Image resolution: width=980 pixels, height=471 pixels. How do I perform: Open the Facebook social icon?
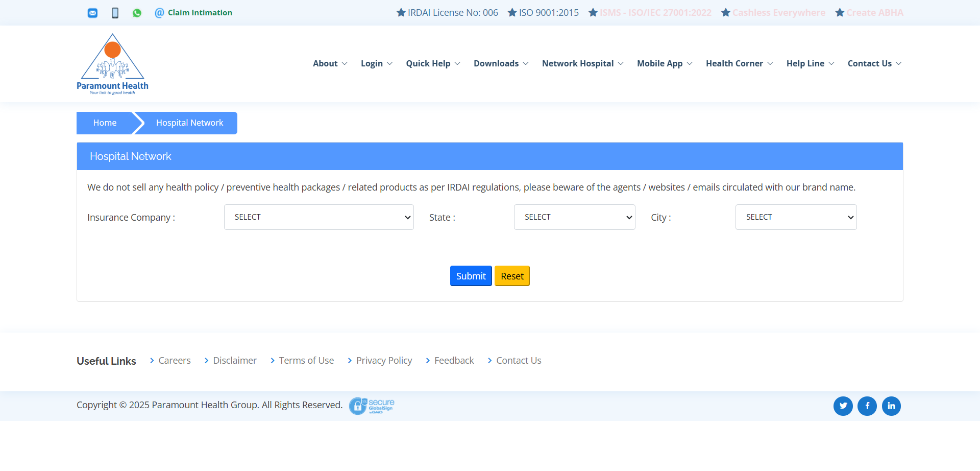click(x=867, y=406)
